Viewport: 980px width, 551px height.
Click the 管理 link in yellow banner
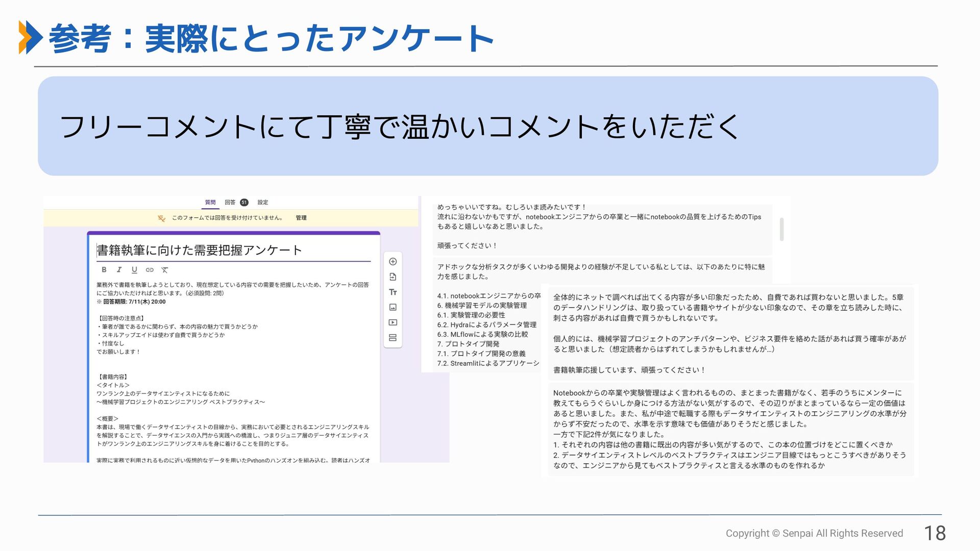301,218
